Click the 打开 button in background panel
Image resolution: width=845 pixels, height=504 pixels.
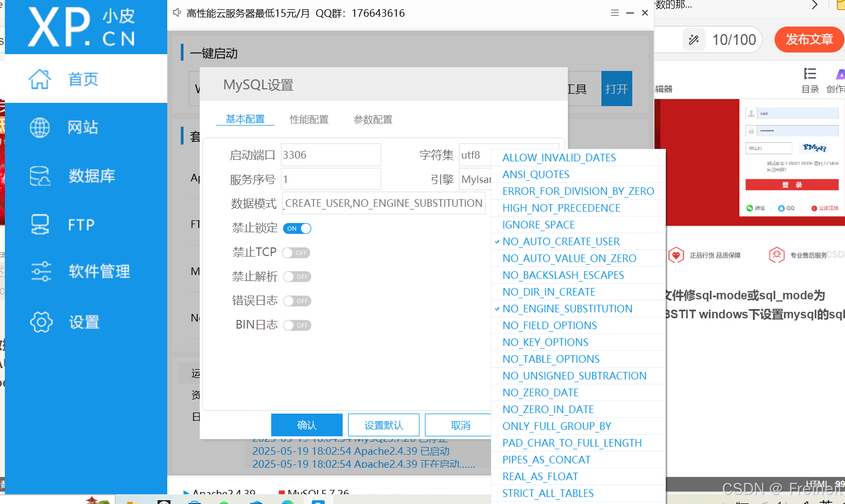coord(617,89)
